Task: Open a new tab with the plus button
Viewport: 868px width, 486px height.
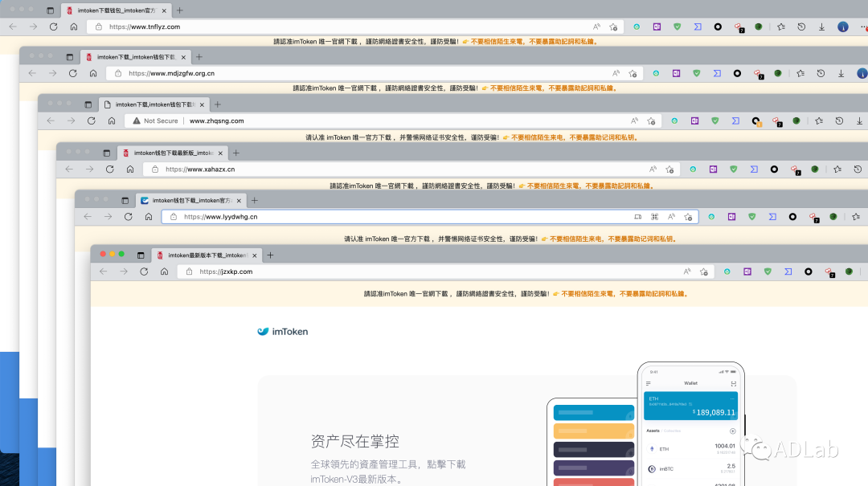Action: click(270, 255)
